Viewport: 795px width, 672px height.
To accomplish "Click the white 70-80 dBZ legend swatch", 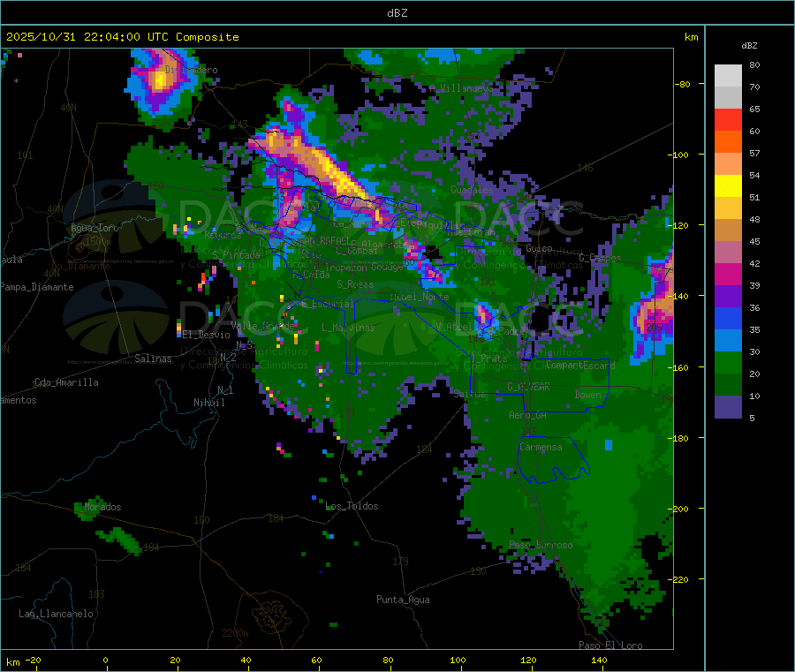I will [728, 76].
